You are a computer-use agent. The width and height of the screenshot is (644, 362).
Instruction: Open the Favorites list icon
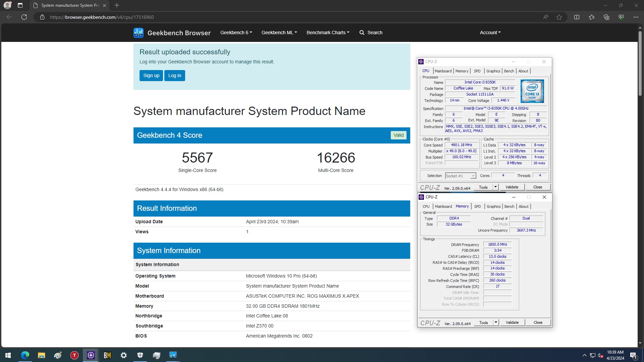[592, 17]
